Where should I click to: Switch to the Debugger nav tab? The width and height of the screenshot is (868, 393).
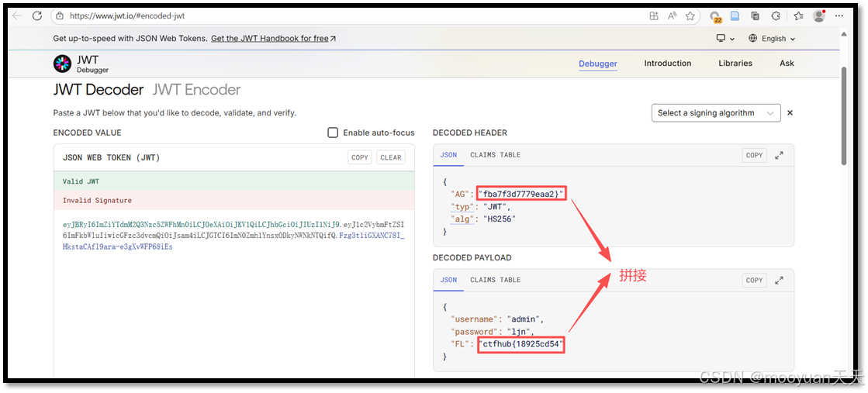[598, 64]
